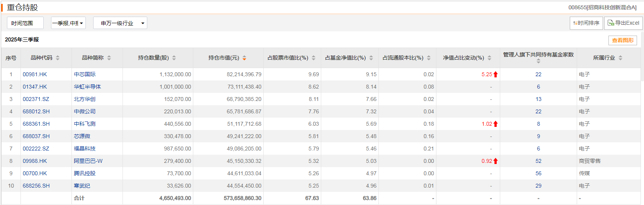Click holding quantity 1,132,000.00
Viewport: 644px width, 205px height.
coord(175,75)
